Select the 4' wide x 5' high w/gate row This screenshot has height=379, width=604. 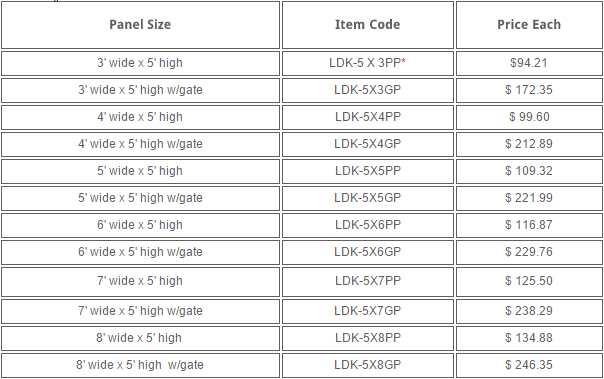(140, 144)
